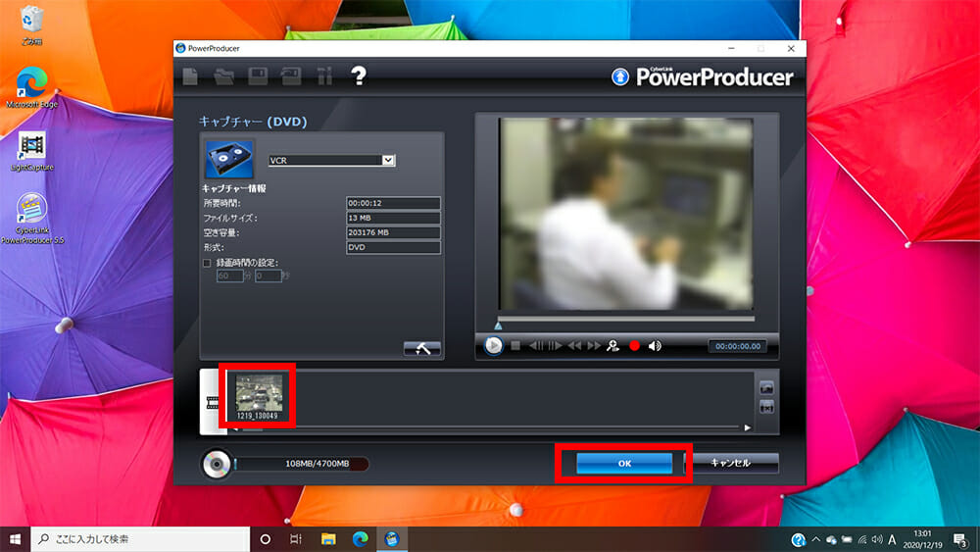
Task: Click the OK button
Action: (x=624, y=463)
